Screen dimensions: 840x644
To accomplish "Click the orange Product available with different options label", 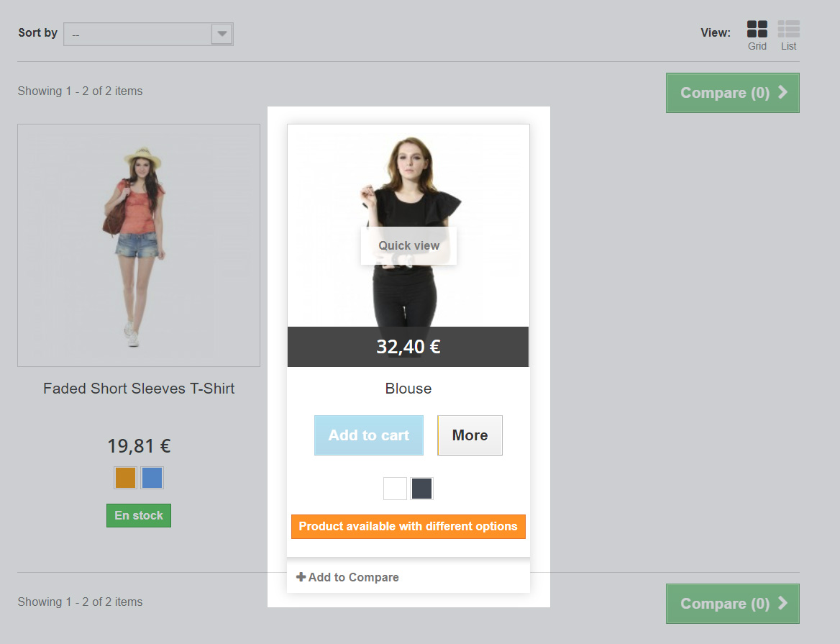I will click(408, 527).
